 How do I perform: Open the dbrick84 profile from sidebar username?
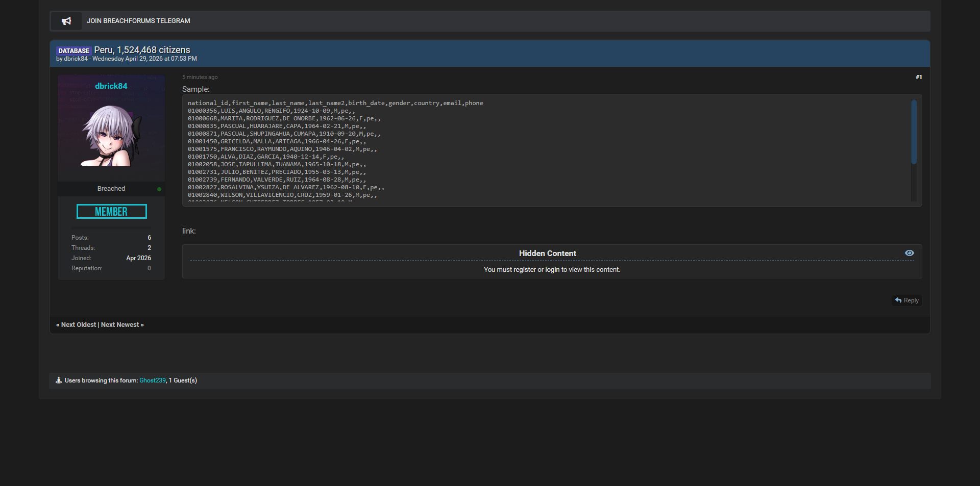[111, 86]
